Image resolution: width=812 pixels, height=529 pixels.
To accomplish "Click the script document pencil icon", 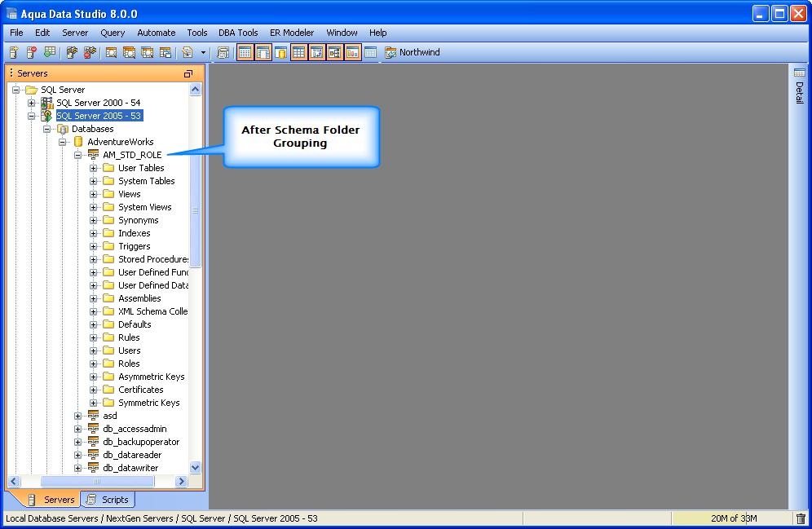I will point(188,52).
